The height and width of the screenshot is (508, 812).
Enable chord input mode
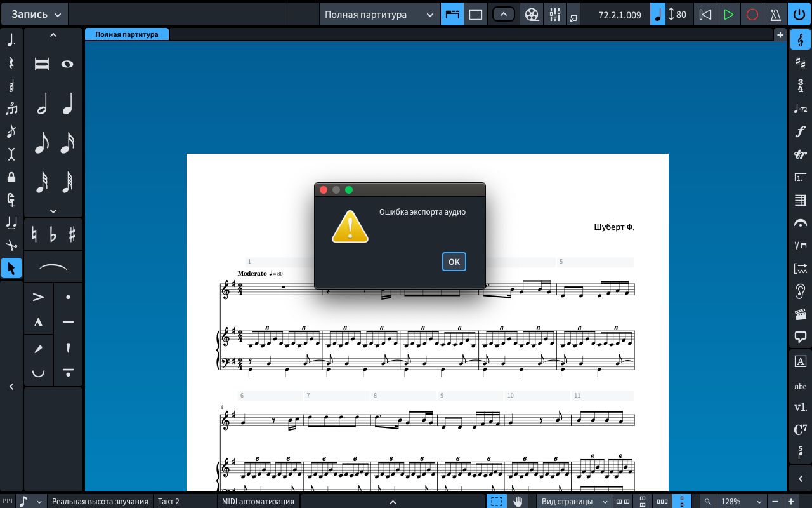click(11, 86)
